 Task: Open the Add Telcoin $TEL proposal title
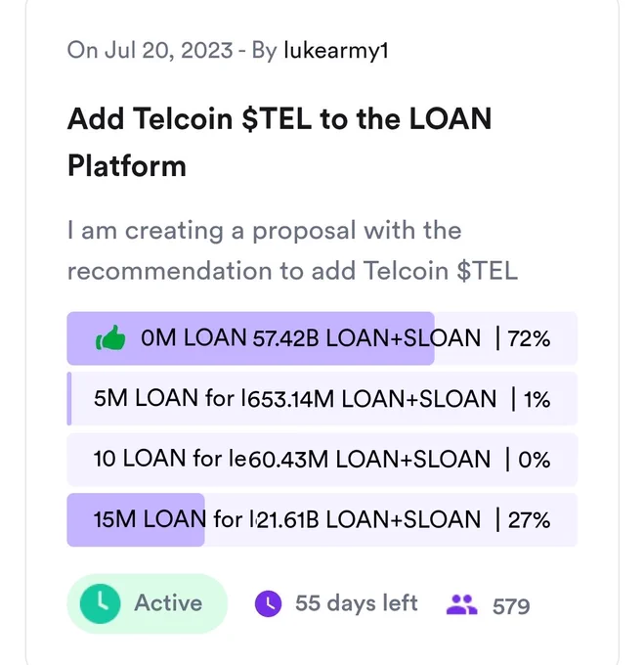coord(279,142)
